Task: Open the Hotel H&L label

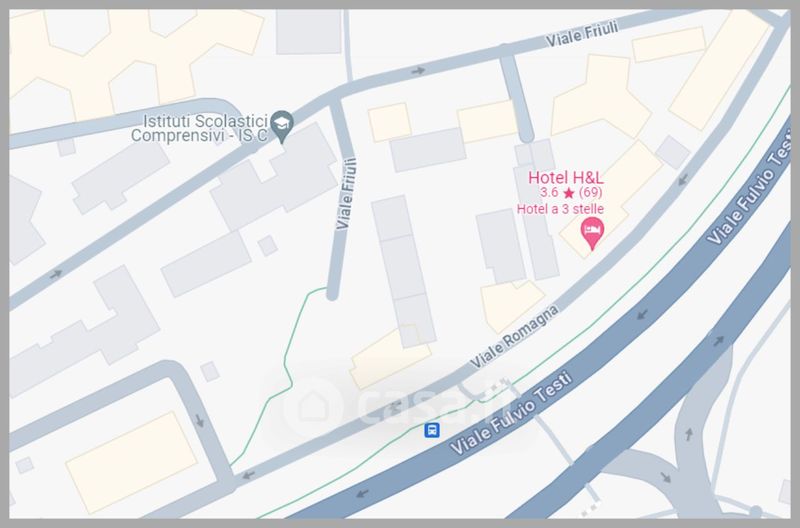Action: point(565,178)
